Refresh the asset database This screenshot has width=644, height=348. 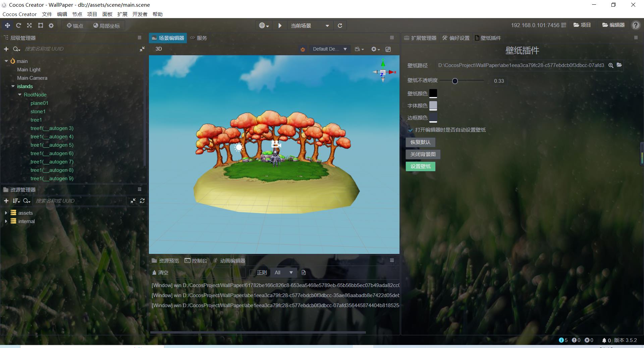pos(142,201)
